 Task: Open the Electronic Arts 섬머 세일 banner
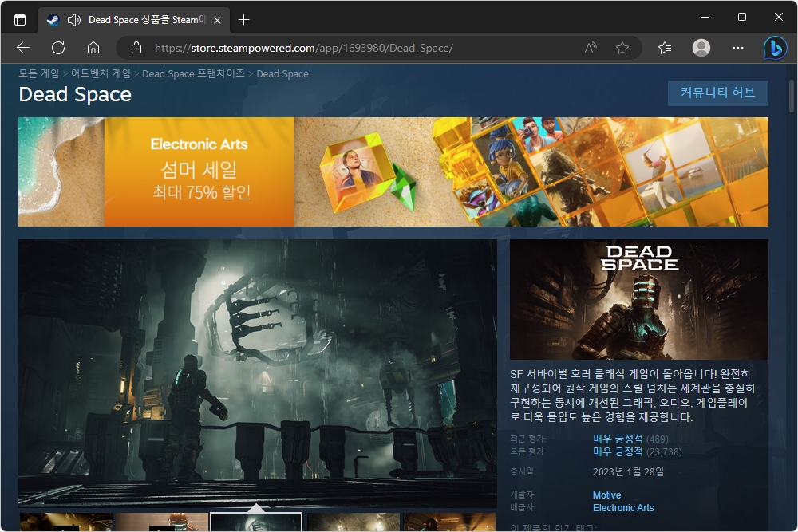coord(393,172)
